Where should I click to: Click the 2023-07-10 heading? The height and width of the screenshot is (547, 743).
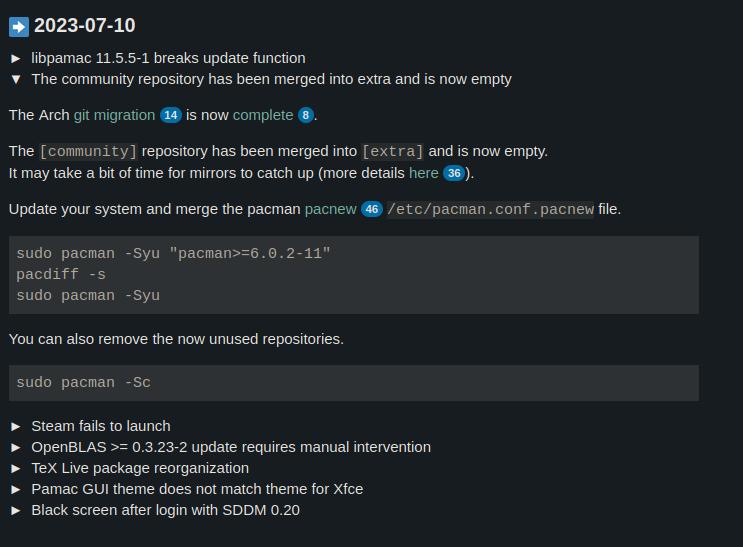(85, 26)
